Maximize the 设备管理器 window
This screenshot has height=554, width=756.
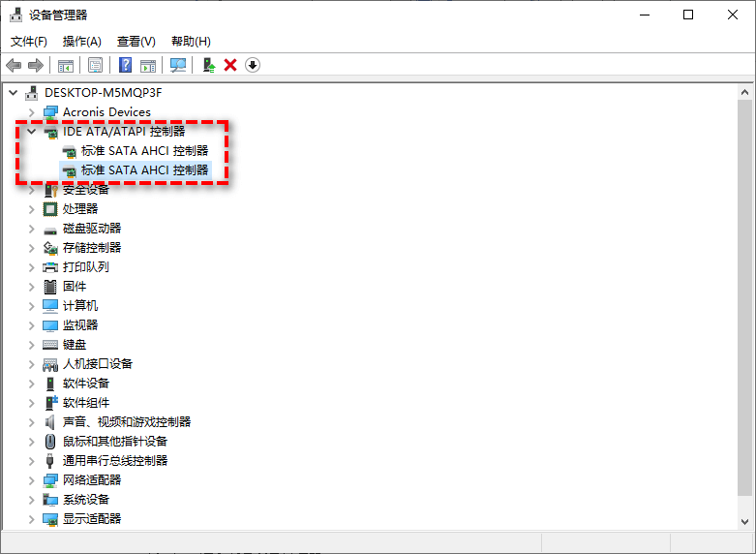click(x=688, y=15)
